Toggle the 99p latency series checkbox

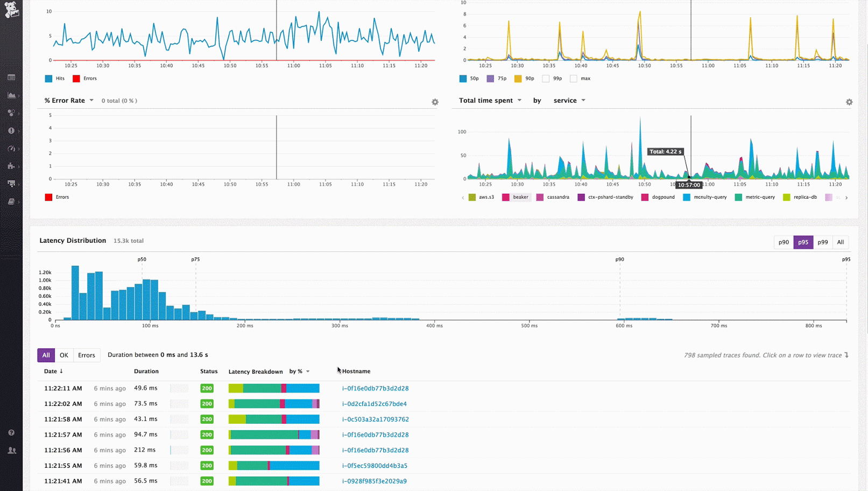[x=546, y=79]
